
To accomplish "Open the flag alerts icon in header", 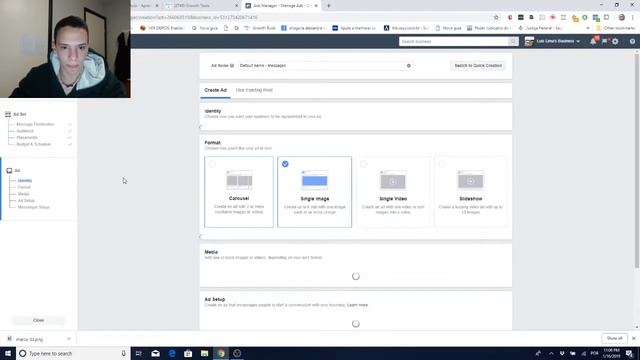I will pos(604,41).
